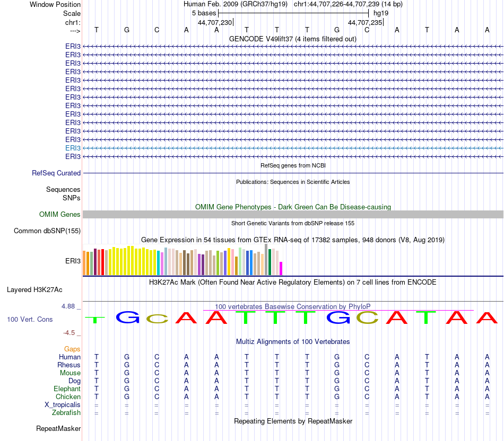
Task: Click the SNPs track label
Action: point(72,198)
